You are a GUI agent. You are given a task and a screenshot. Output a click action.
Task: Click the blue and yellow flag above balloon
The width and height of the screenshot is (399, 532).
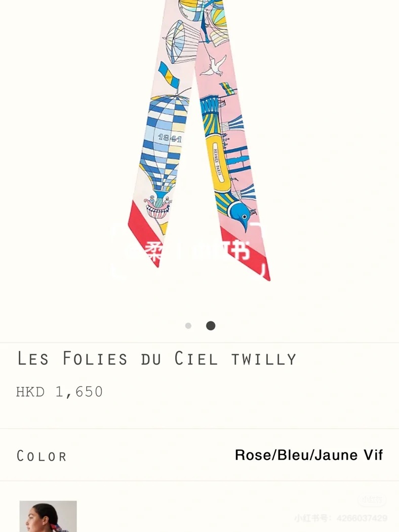[169, 74]
